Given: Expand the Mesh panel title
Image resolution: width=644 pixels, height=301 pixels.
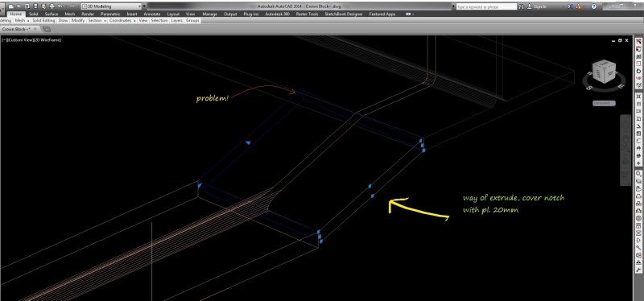Looking at the screenshot, I should coord(22,20).
